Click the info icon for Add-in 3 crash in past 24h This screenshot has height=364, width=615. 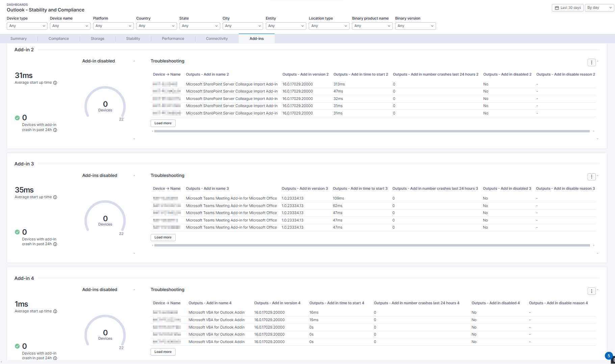[55, 244]
